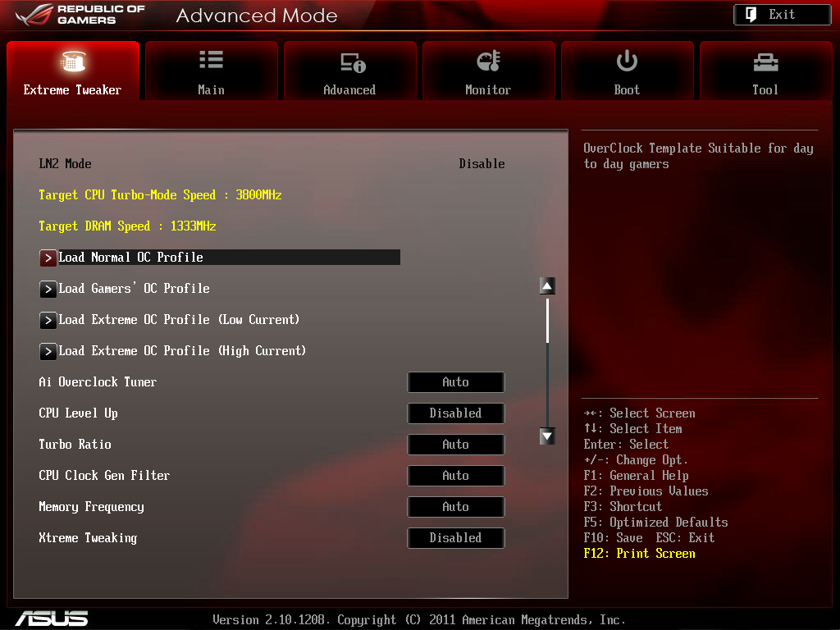Open the Memory Frequency Auto dropdown
840x630 pixels.
pyautogui.click(x=455, y=507)
